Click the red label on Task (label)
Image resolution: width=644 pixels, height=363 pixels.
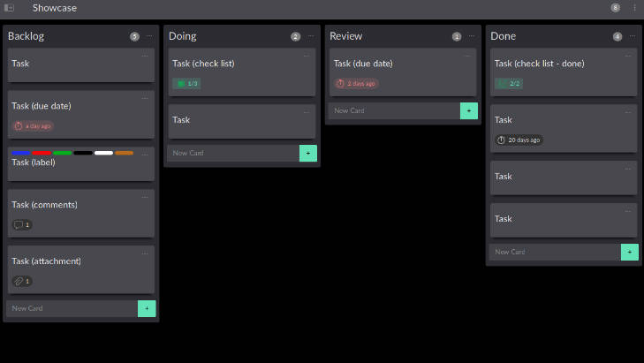tap(42, 153)
